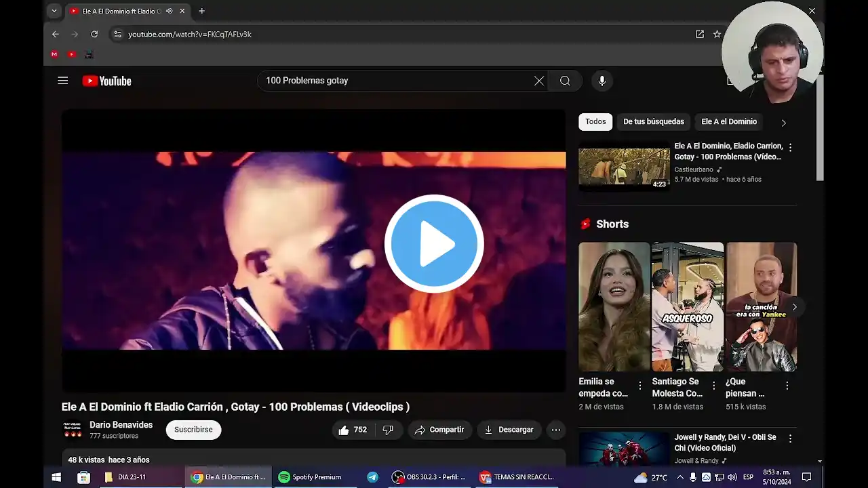Click the dislike thumbs-down icon
This screenshot has width=868, height=488.
click(388, 430)
